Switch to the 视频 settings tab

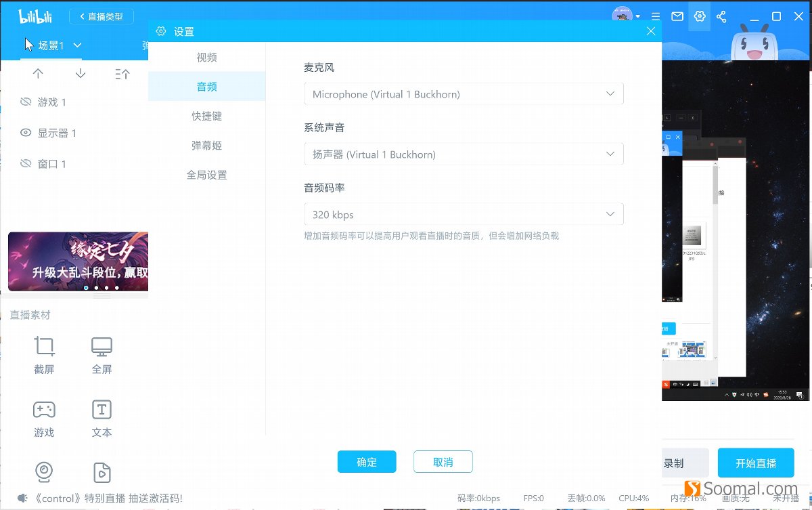coord(206,57)
